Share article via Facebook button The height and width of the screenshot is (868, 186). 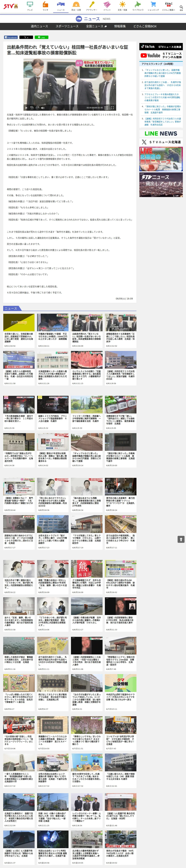11,37
